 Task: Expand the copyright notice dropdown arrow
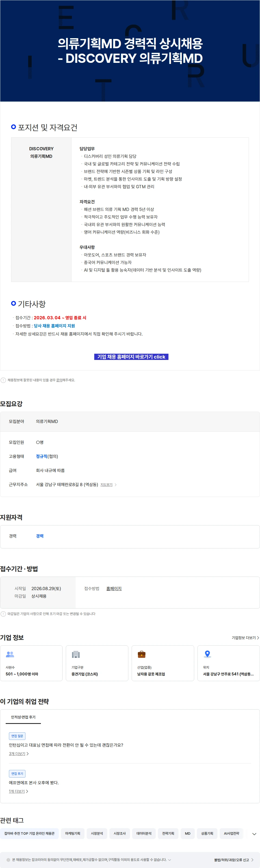click(x=169, y=860)
